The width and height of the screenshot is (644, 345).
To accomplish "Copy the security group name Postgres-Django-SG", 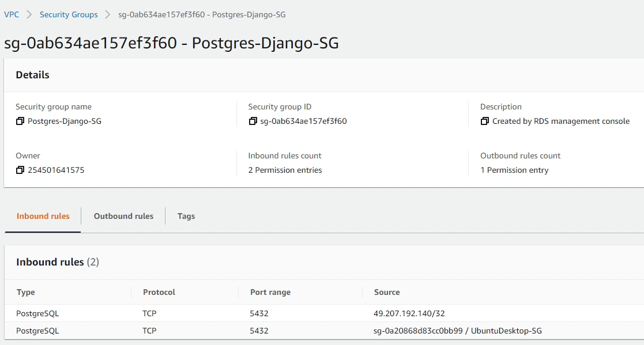I will [x=20, y=121].
